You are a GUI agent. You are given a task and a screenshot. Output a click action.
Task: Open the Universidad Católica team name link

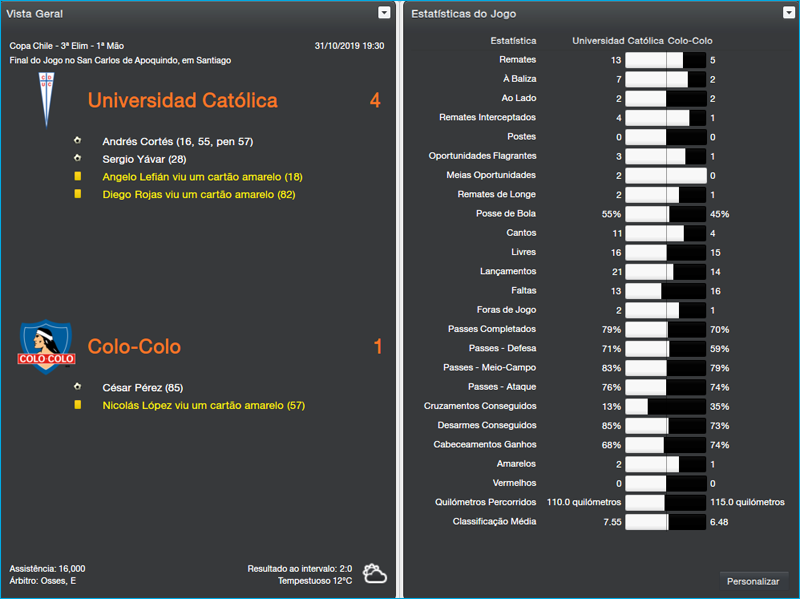(x=182, y=100)
